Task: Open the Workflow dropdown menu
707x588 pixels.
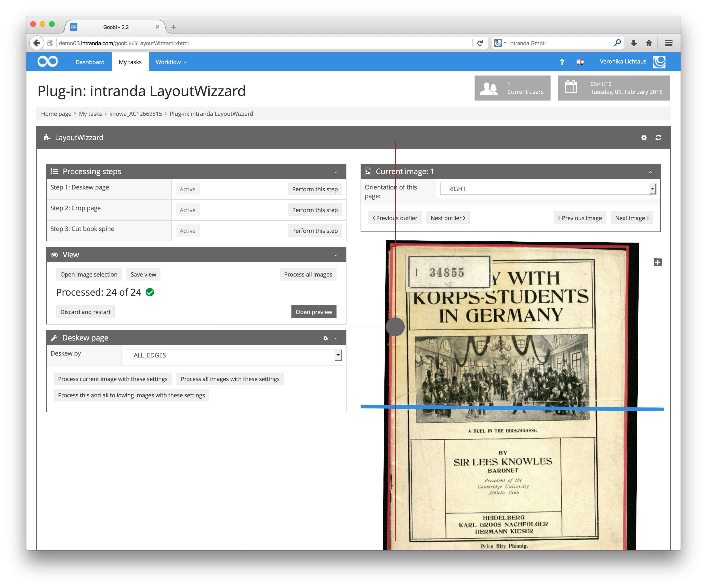Action: [x=171, y=62]
